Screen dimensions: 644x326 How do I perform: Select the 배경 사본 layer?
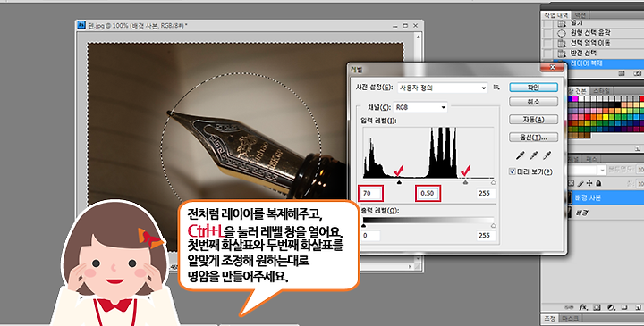606,197
